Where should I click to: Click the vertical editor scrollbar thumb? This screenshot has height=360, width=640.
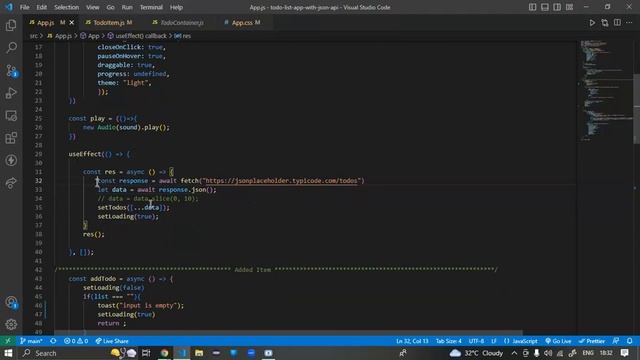click(x=636, y=108)
